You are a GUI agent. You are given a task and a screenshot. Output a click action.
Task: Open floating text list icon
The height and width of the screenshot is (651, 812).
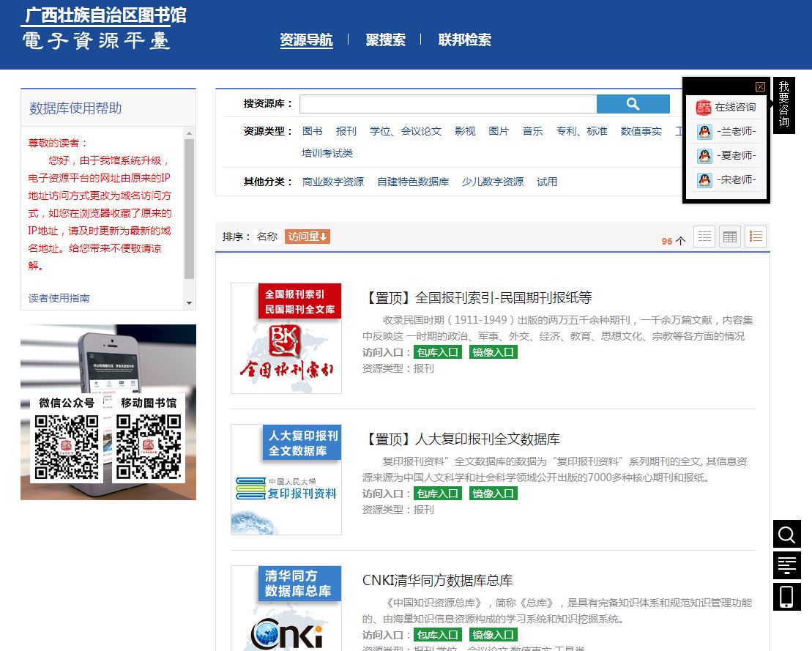pyautogui.click(x=786, y=565)
